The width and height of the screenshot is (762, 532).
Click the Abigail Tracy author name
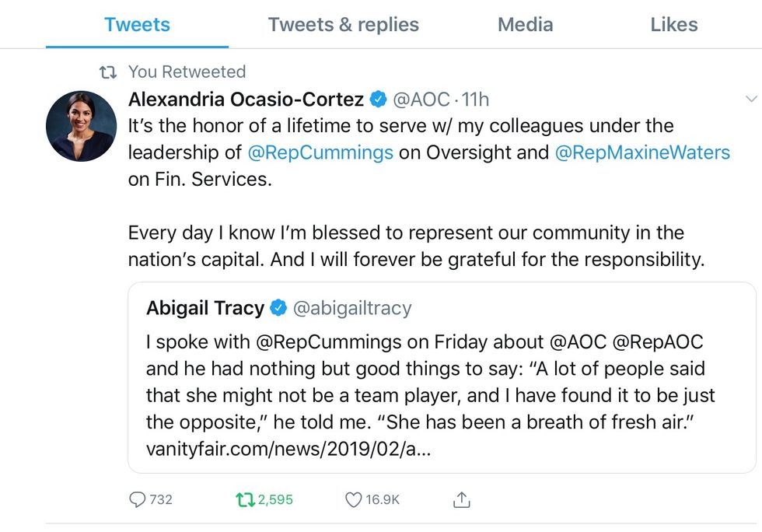[x=205, y=309]
